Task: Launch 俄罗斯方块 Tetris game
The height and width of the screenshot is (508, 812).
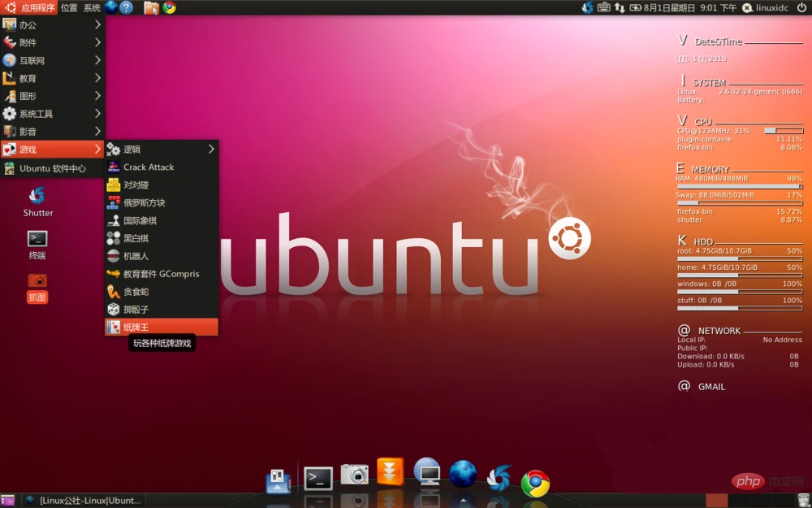Action: click(161, 202)
